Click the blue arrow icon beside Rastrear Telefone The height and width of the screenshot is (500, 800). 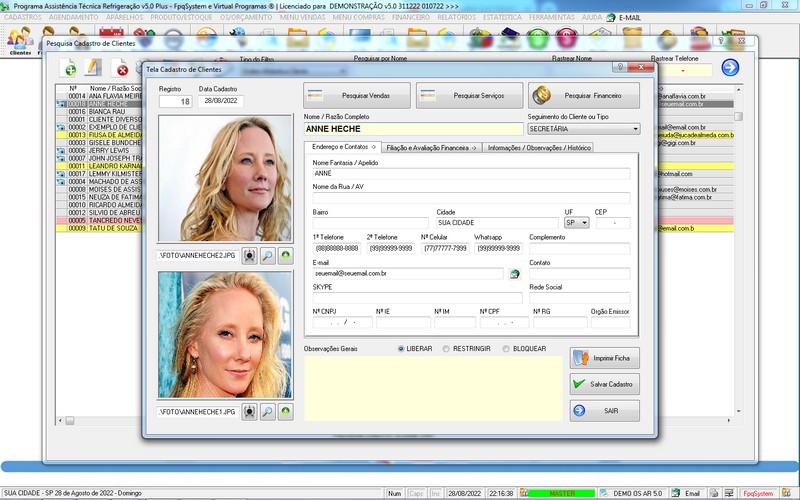(730, 67)
